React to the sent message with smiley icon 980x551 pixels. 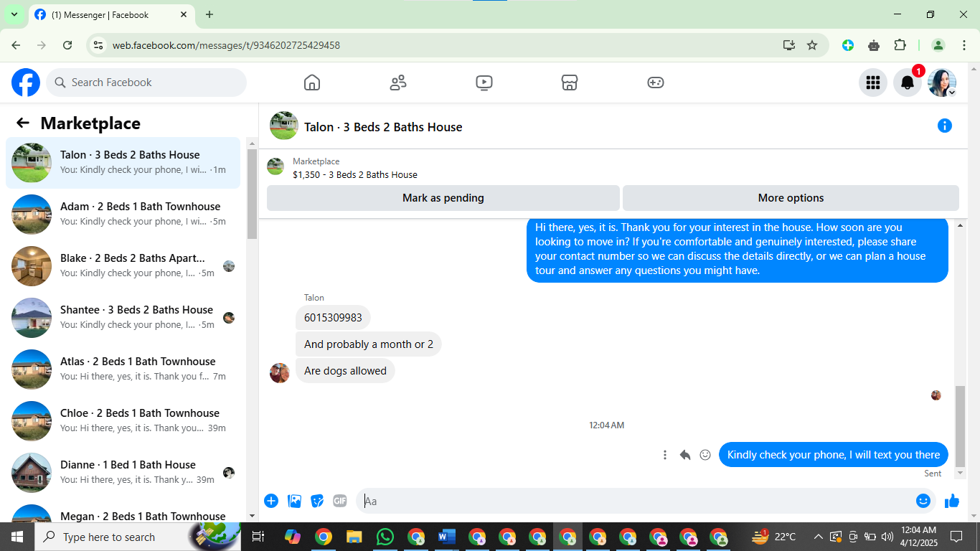705,455
